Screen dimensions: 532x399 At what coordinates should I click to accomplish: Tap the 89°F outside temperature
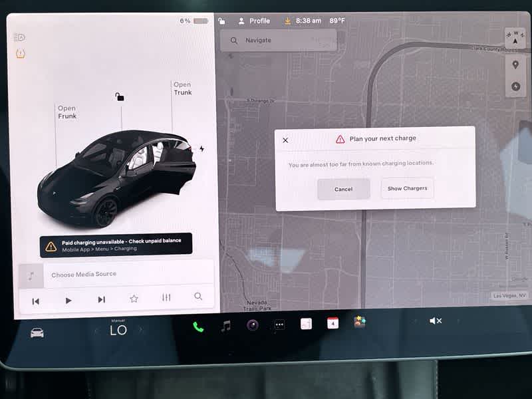pos(337,21)
